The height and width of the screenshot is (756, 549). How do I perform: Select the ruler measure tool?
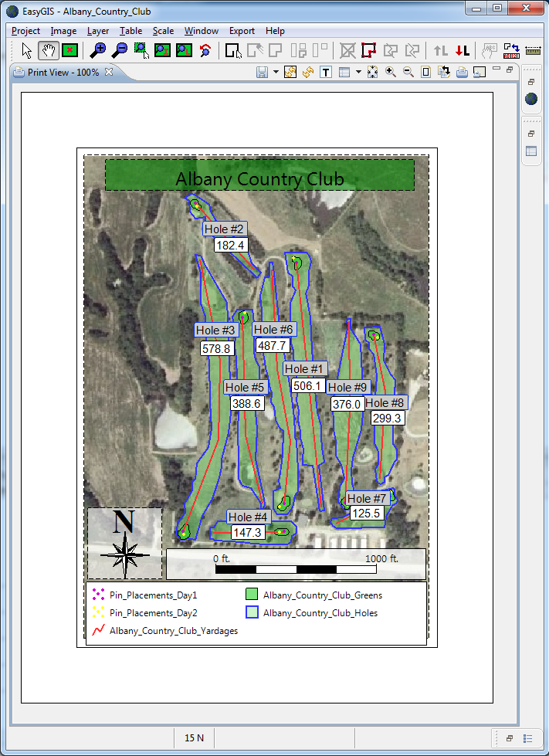coord(533,49)
